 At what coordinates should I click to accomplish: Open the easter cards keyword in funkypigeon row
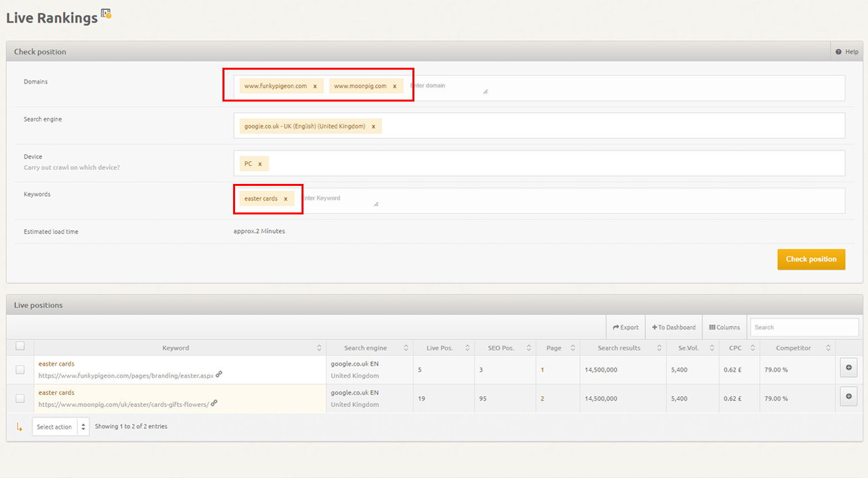click(56, 364)
